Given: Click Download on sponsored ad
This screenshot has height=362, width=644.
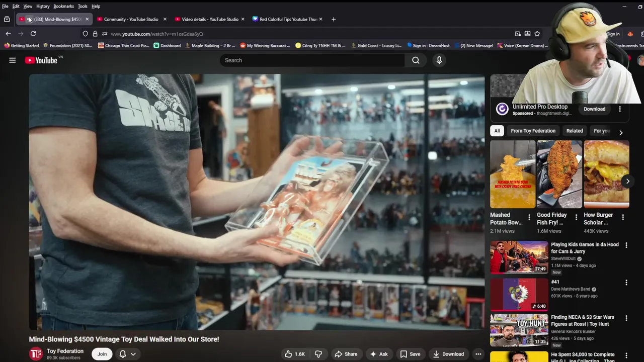Looking at the screenshot, I should coord(595,109).
